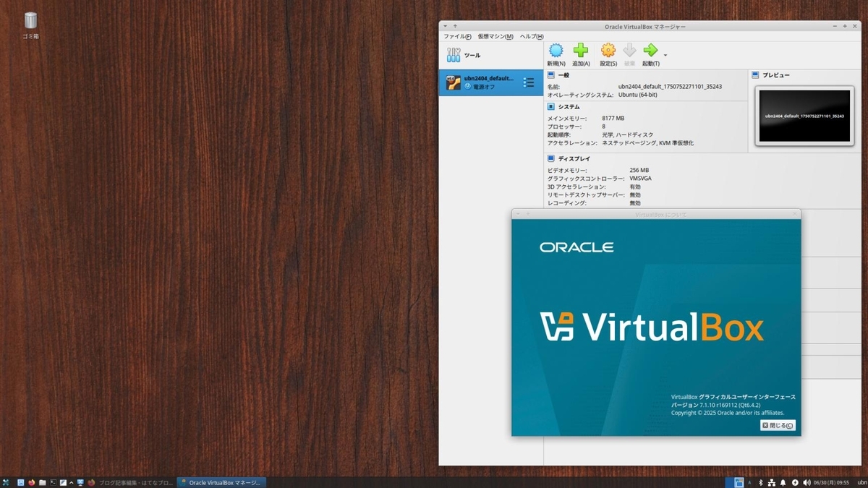Open the network connection tray icon

point(771,482)
